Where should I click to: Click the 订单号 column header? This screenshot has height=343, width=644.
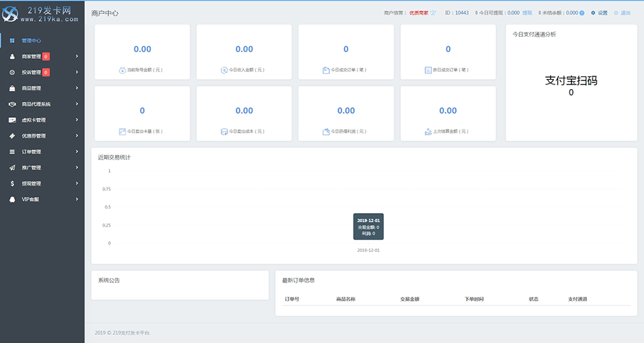(x=292, y=299)
